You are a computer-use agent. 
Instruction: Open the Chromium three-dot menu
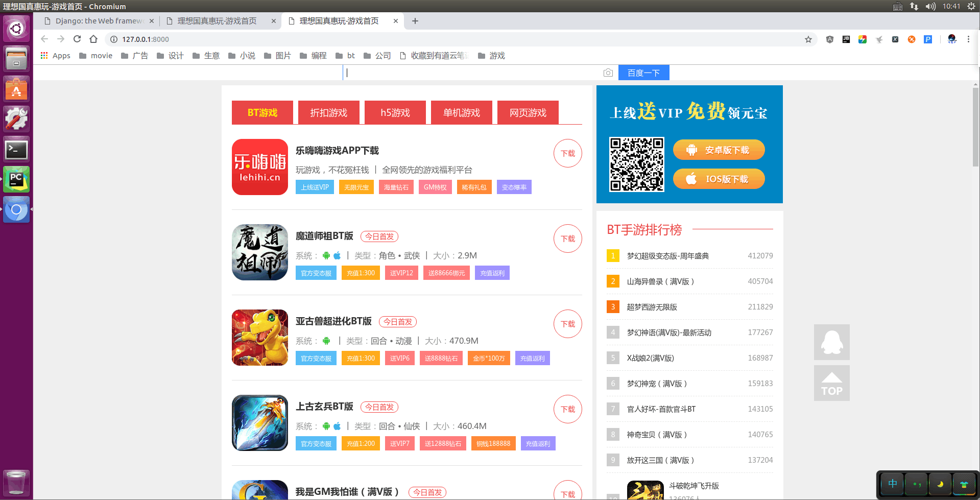point(968,39)
